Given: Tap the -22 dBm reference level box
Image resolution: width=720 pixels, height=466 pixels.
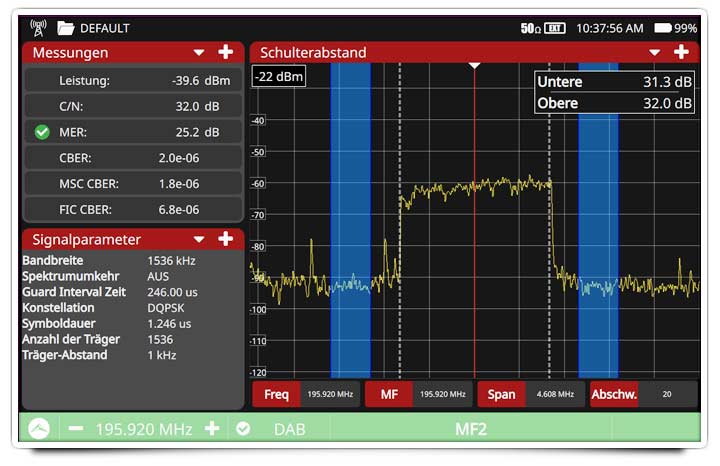Looking at the screenshot, I should point(279,76).
